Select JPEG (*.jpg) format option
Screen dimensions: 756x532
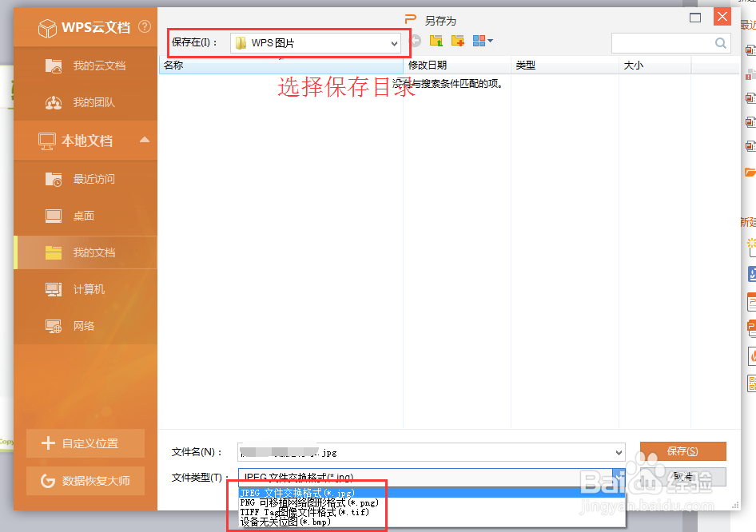click(x=432, y=493)
